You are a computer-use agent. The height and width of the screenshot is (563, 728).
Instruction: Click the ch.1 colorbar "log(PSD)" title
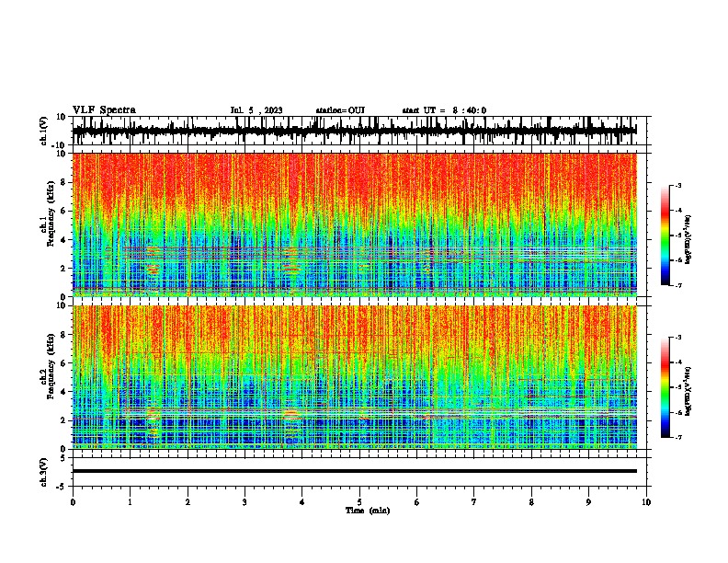click(x=688, y=240)
